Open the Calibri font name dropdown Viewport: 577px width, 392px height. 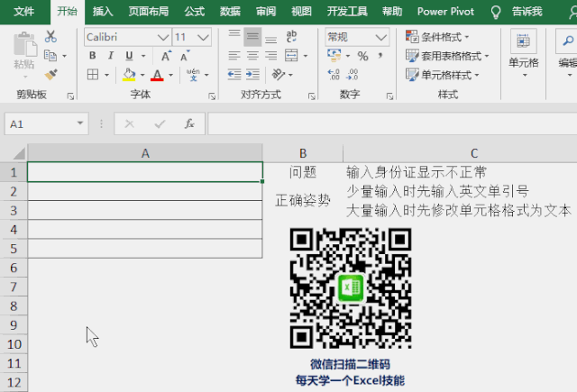pos(162,37)
